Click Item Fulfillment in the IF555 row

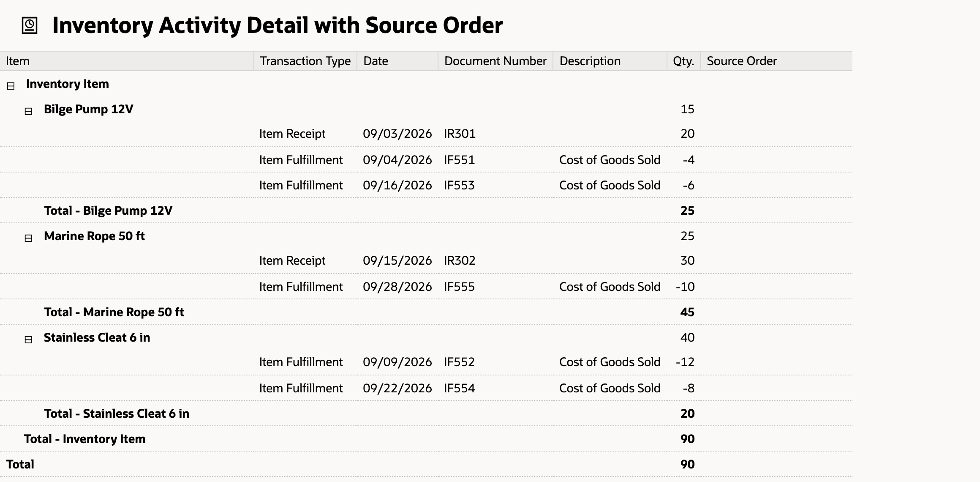[301, 287]
